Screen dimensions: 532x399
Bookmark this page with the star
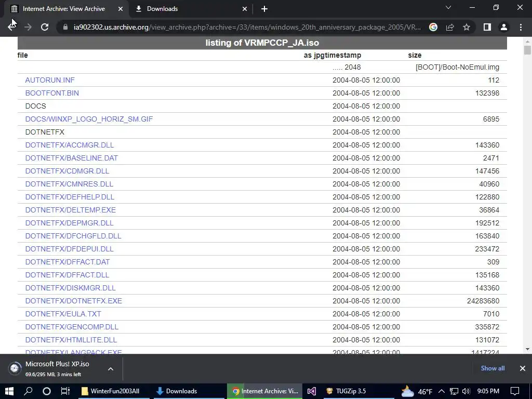[x=467, y=27]
